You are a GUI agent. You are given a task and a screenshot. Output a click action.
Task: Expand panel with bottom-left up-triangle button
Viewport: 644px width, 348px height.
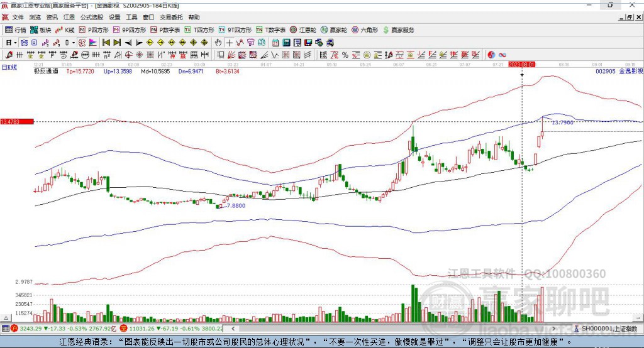point(6,318)
